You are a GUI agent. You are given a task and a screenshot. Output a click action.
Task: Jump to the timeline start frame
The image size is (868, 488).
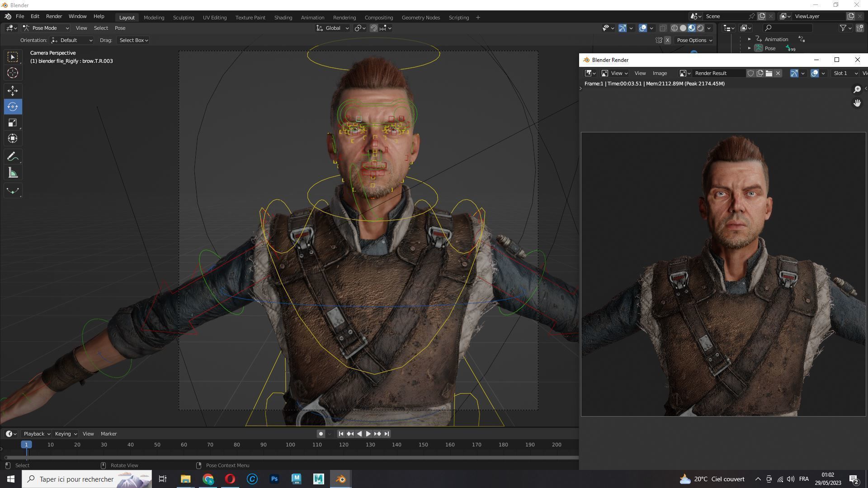click(x=341, y=434)
